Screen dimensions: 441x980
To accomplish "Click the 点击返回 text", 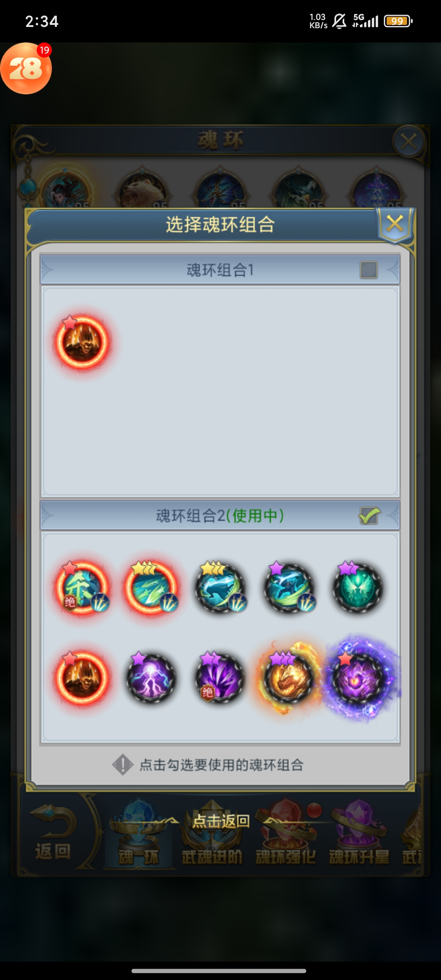I will pos(221,821).
